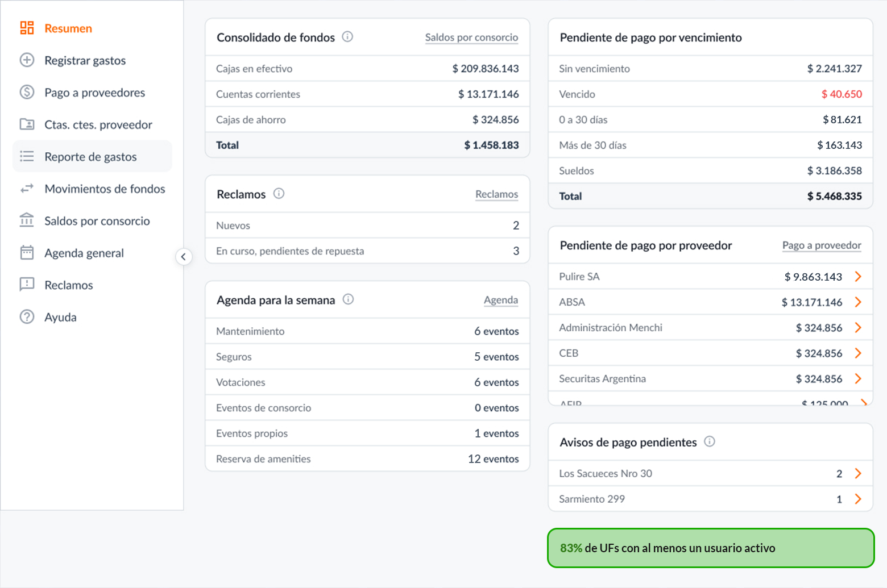Open the Saldos por consorcio card link
The height and width of the screenshot is (588, 887).
pos(471,37)
